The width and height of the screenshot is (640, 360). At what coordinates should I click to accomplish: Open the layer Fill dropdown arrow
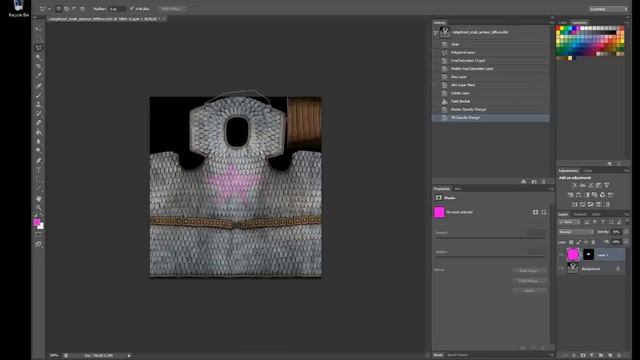(626, 242)
